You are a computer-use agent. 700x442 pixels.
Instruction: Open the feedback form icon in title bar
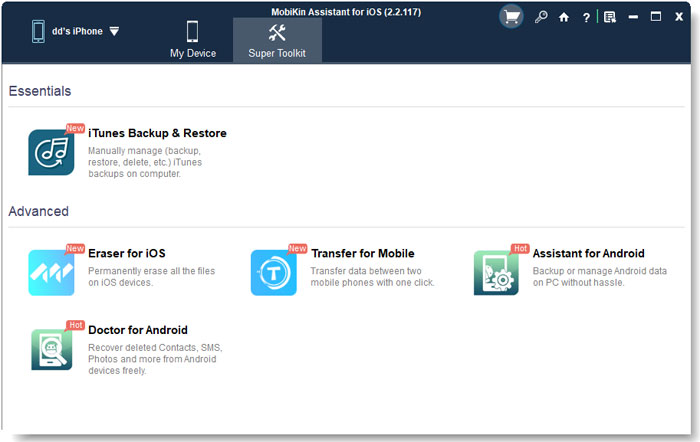609,17
